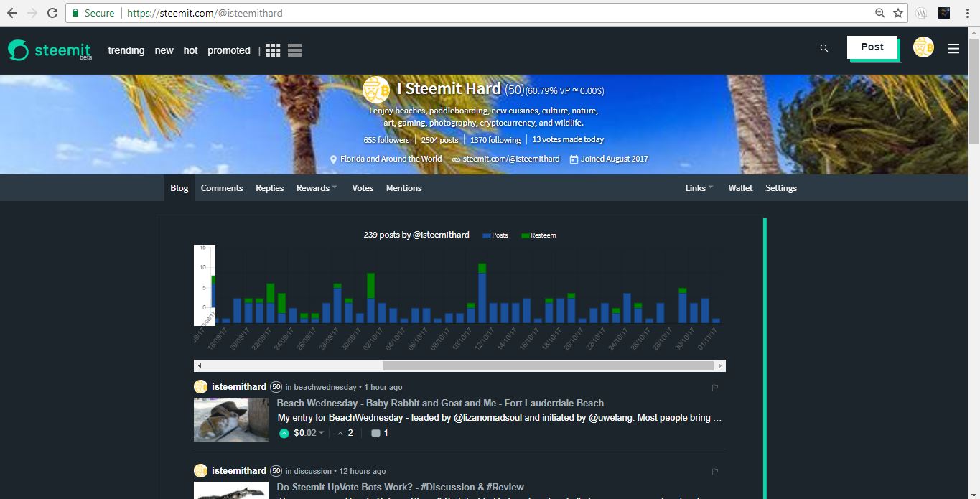Open Do Steemit UpVote Bots Work post
The height and width of the screenshot is (499, 980).
401,487
